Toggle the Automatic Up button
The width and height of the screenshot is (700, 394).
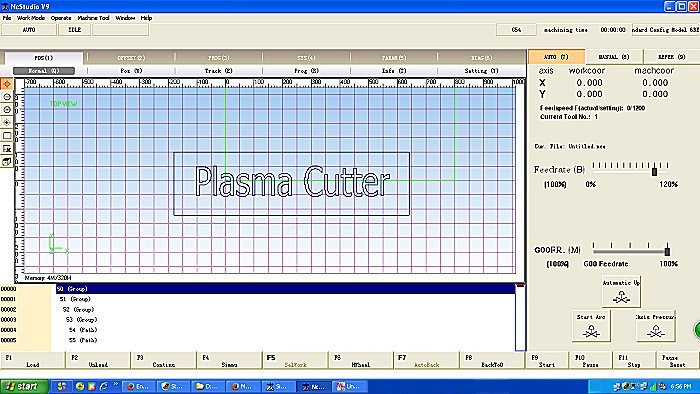coord(621,291)
